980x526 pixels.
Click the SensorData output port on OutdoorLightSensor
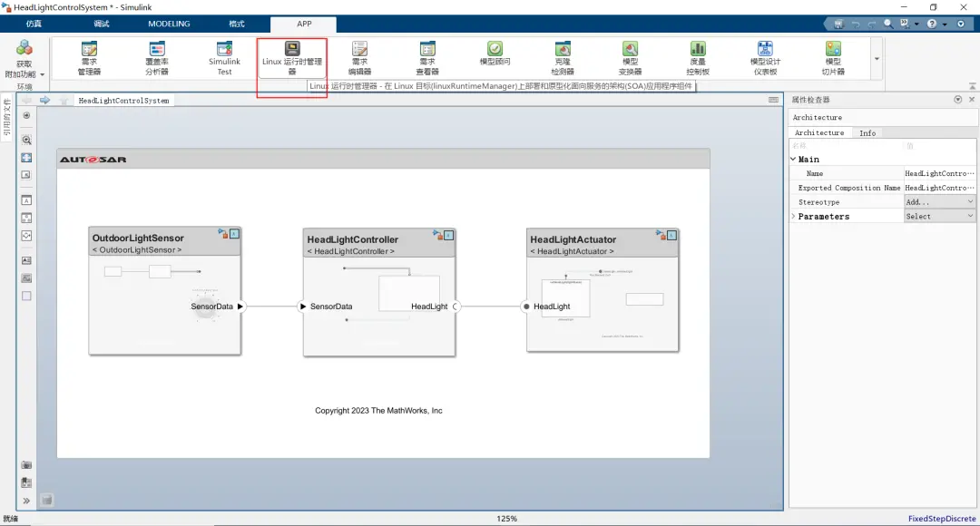tap(240, 307)
